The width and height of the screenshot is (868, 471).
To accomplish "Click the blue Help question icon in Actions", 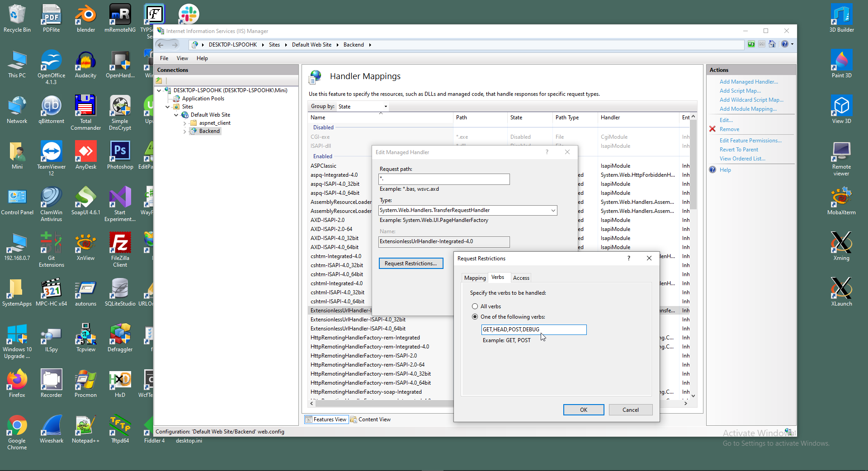I will click(712, 170).
